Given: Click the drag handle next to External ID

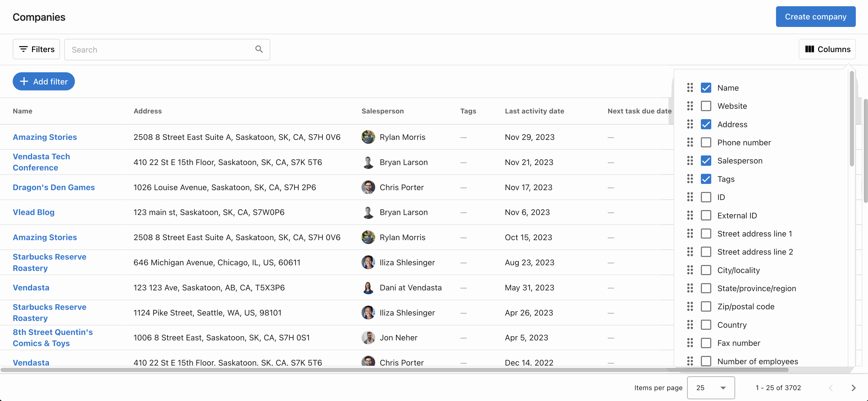Looking at the screenshot, I should click(x=690, y=215).
